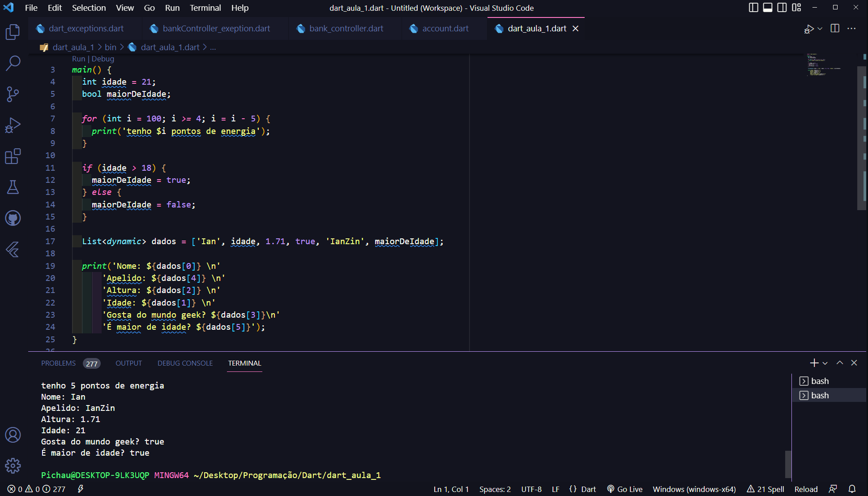Open the Terminal menu
This screenshot has width=868, height=496.
[205, 8]
